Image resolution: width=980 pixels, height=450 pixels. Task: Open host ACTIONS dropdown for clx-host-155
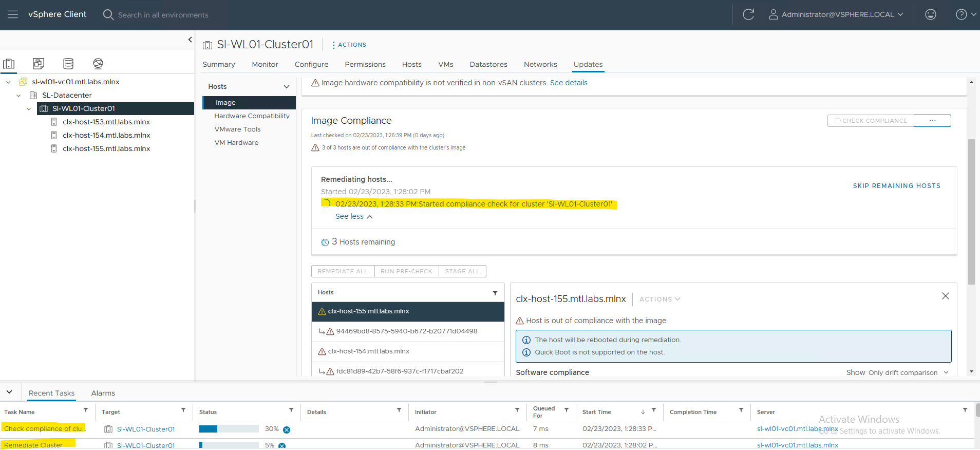[x=659, y=299]
